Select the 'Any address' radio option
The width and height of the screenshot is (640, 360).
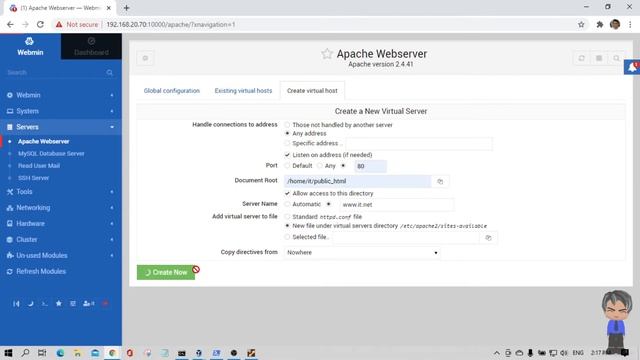click(x=287, y=133)
